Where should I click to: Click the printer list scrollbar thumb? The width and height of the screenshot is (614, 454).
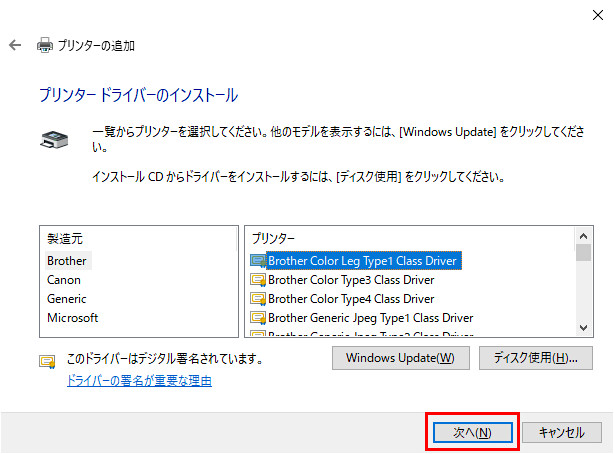pyautogui.click(x=583, y=253)
